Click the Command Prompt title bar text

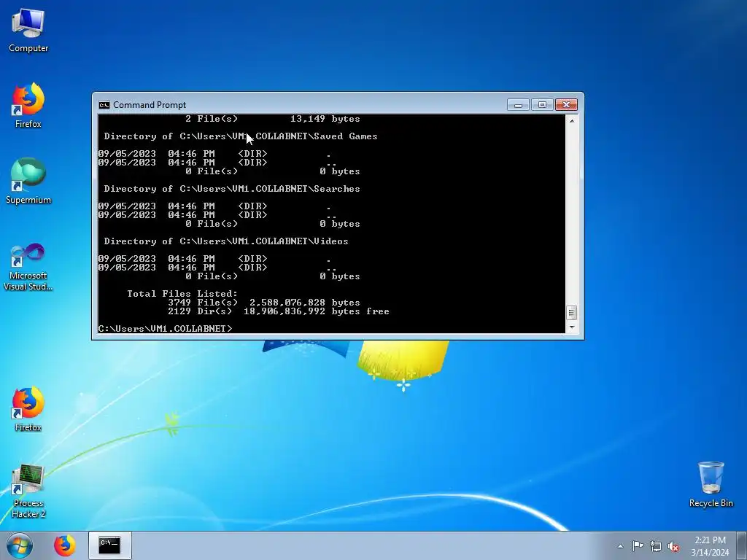coord(150,105)
